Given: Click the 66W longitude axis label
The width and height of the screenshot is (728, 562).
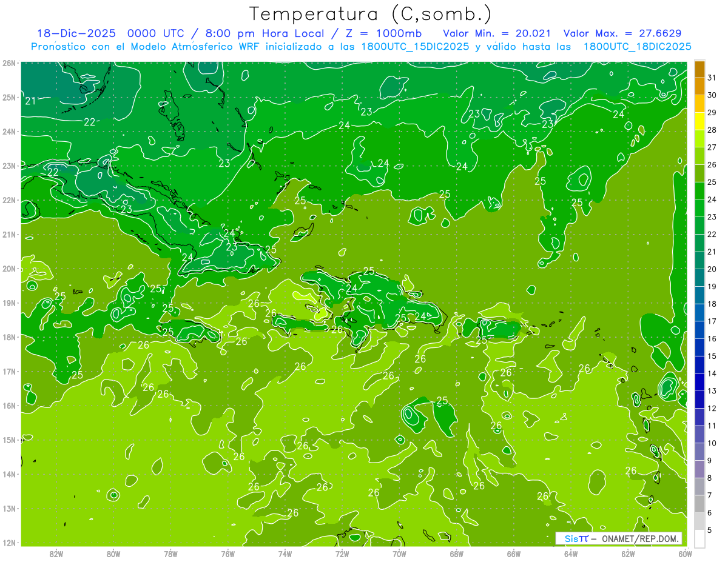Looking at the screenshot, I should tap(514, 553).
